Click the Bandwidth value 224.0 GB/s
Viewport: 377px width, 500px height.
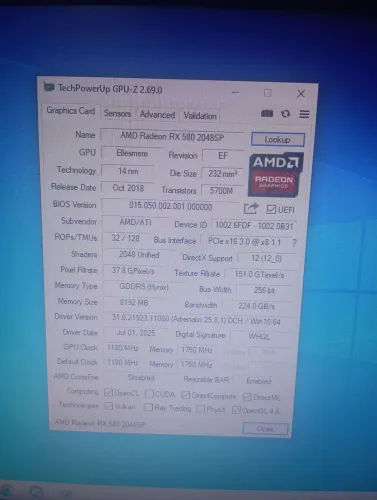click(256, 306)
